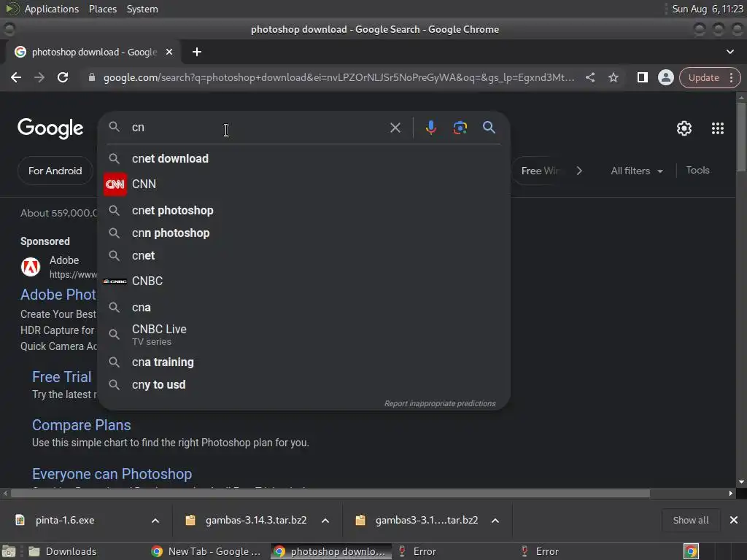
Task: Search by image with Google Lens
Action: pyautogui.click(x=460, y=128)
